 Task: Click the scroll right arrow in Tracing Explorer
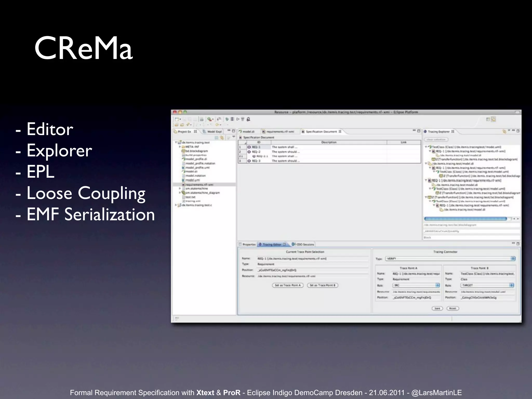click(x=518, y=219)
